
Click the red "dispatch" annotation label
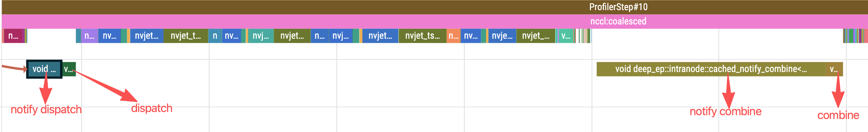[152, 108]
